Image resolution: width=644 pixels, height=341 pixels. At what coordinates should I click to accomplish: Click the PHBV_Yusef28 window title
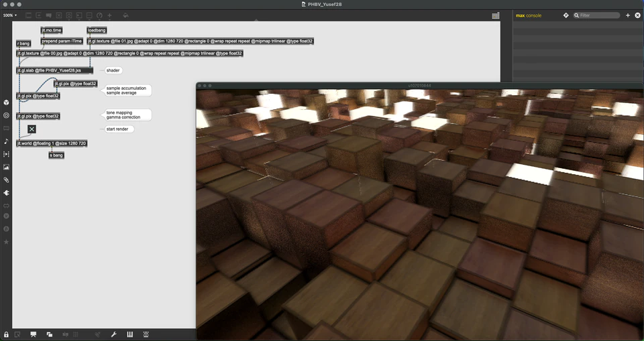pyautogui.click(x=321, y=4)
